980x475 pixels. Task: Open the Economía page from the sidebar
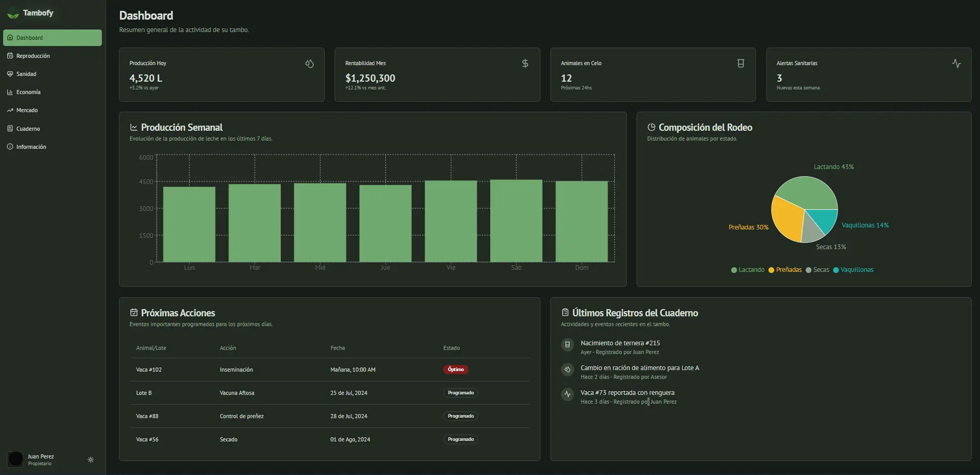28,92
